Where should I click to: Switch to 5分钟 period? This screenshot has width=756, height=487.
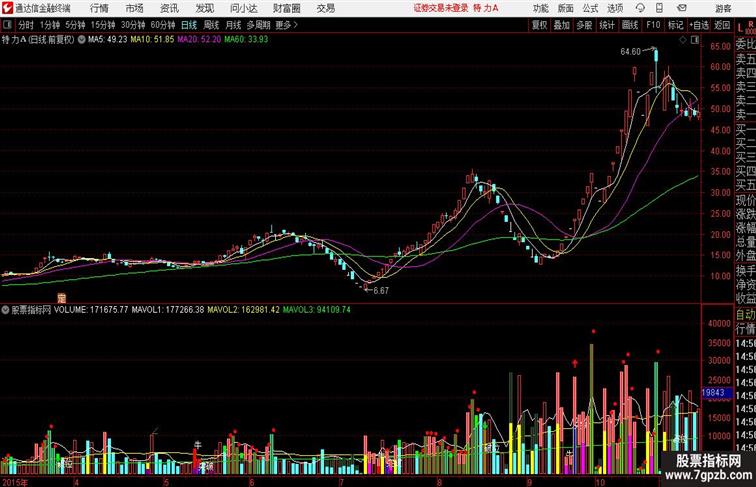[75, 25]
